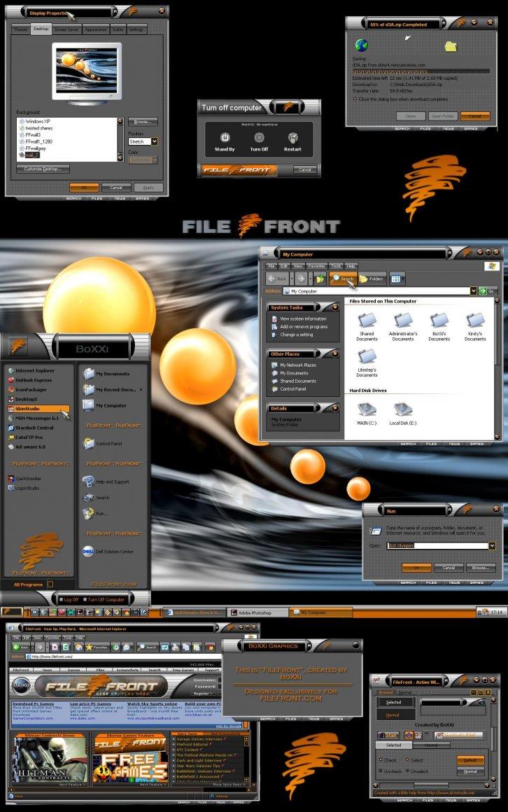Click Up folder icon in My Computer
This screenshot has width=508, height=812.
(x=320, y=279)
